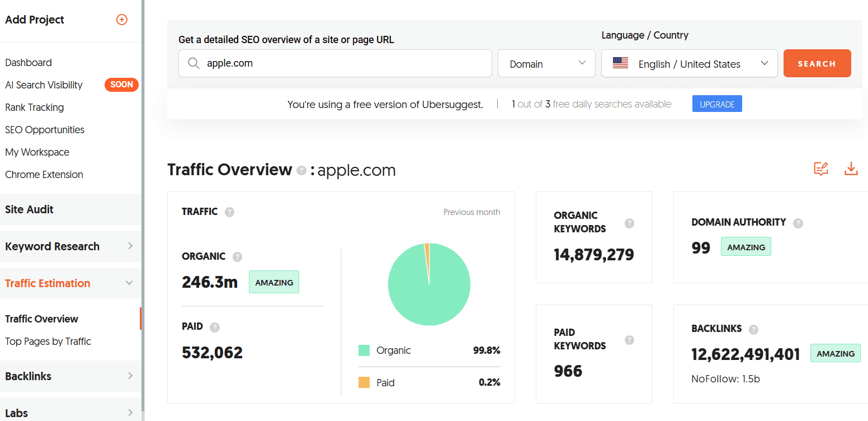Click the green Organic legend swatch
Image resolution: width=868 pixels, height=421 pixels.
(x=364, y=350)
